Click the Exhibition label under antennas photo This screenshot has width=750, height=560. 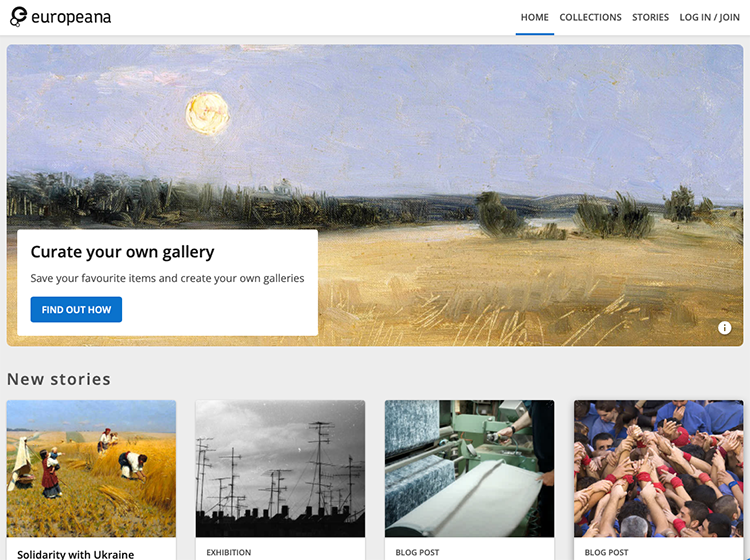(x=229, y=552)
